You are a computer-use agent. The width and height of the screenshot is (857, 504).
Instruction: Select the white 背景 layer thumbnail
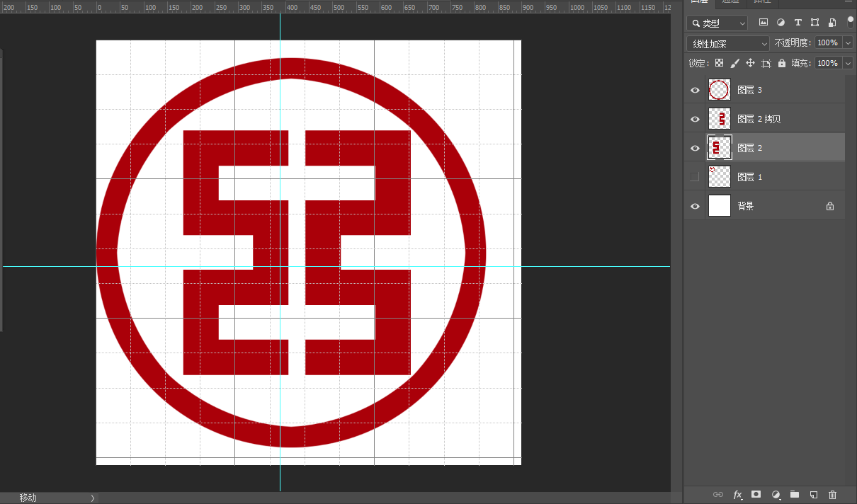coord(720,206)
